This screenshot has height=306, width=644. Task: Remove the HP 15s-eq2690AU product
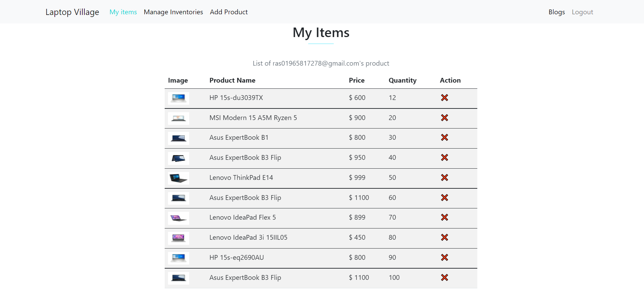(x=444, y=257)
